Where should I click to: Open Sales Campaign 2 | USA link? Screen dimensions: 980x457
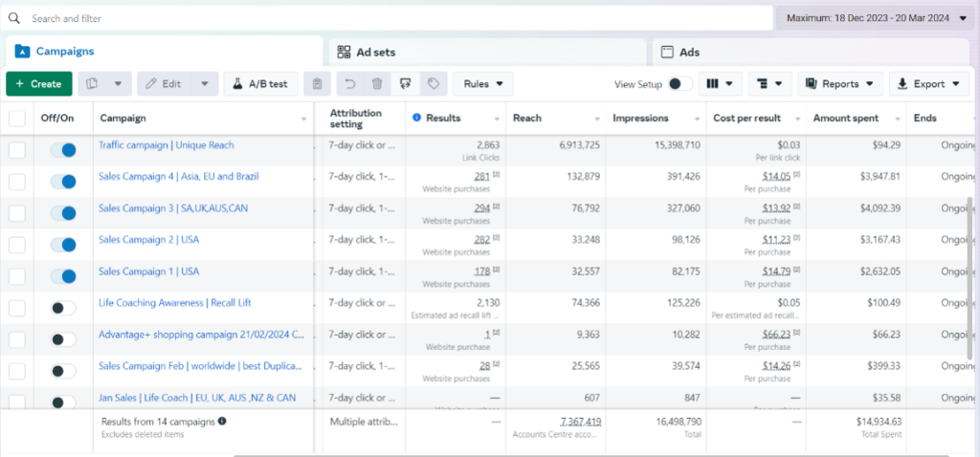pos(148,240)
